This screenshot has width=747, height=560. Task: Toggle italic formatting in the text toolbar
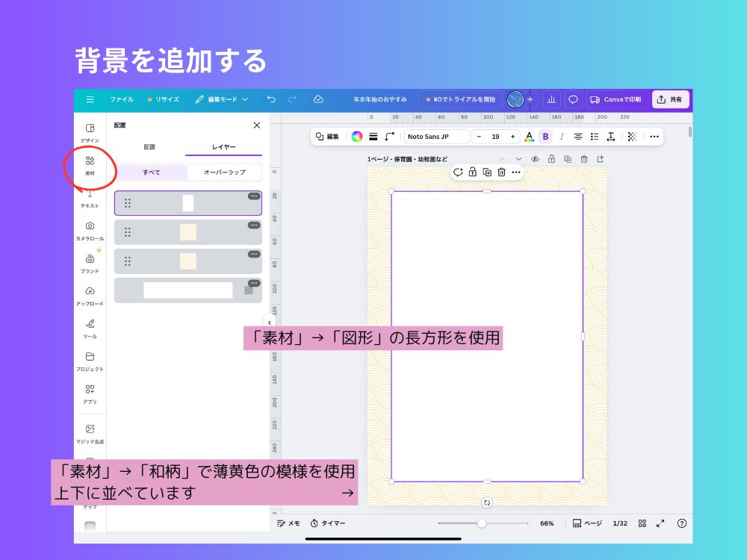pyautogui.click(x=561, y=137)
